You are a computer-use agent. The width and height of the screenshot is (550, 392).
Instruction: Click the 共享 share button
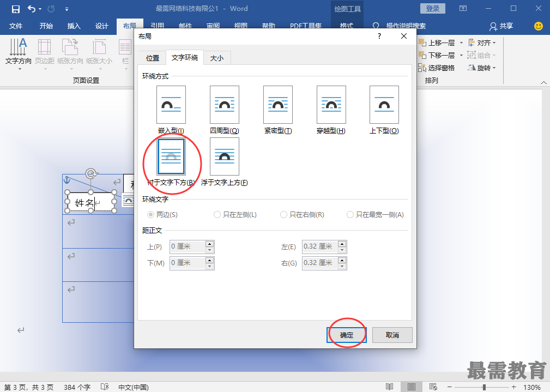click(501, 26)
